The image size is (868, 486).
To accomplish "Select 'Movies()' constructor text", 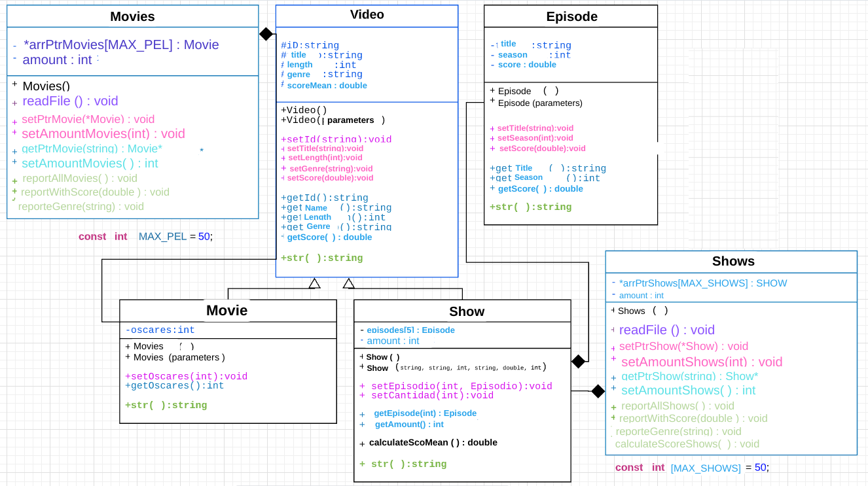I will point(46,86).
